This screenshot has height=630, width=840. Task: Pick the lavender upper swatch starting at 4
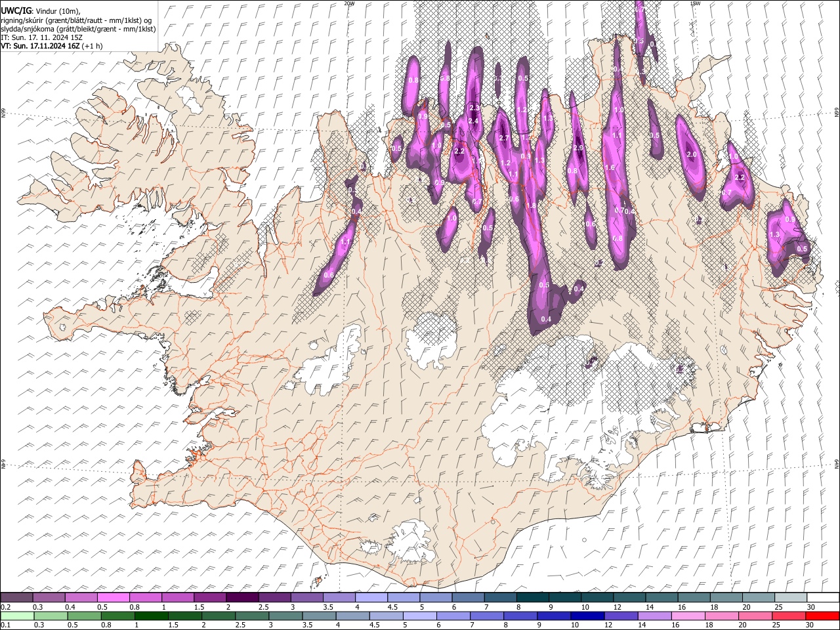coord(371,598)
